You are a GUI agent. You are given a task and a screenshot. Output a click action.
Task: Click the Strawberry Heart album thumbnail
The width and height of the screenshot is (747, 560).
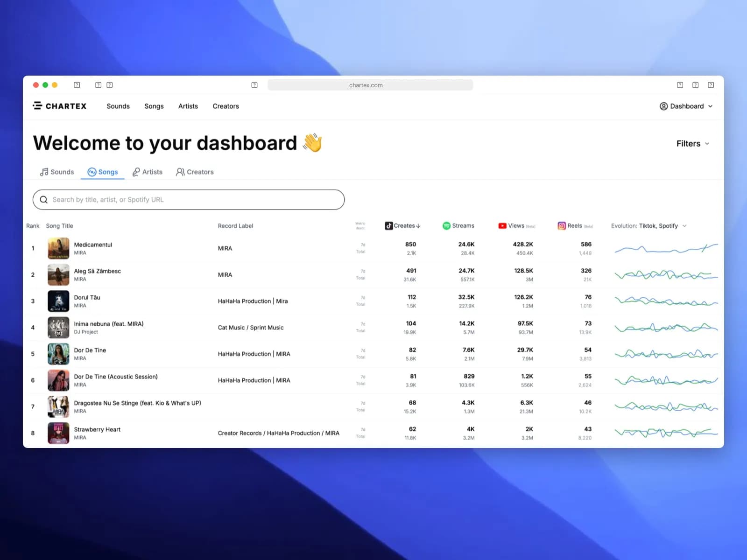tap(58, 433)
